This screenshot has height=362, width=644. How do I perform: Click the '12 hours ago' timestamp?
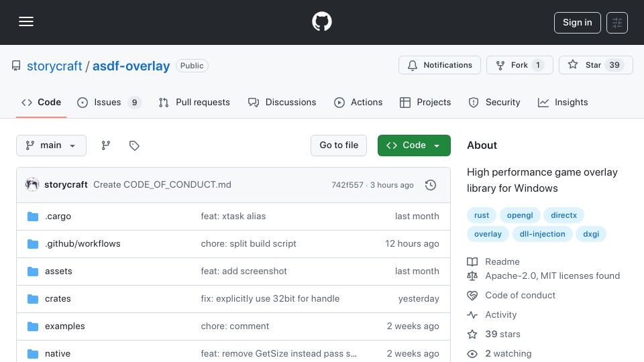(412, 244)
